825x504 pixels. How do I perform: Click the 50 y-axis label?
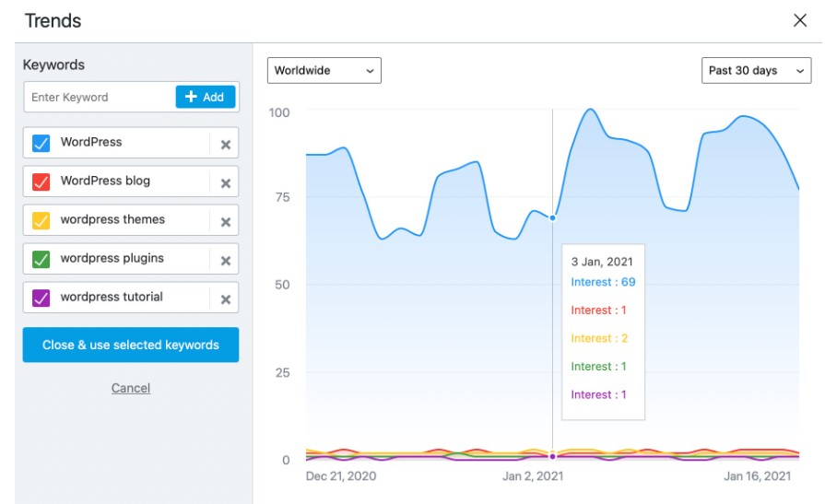(283, 285)
